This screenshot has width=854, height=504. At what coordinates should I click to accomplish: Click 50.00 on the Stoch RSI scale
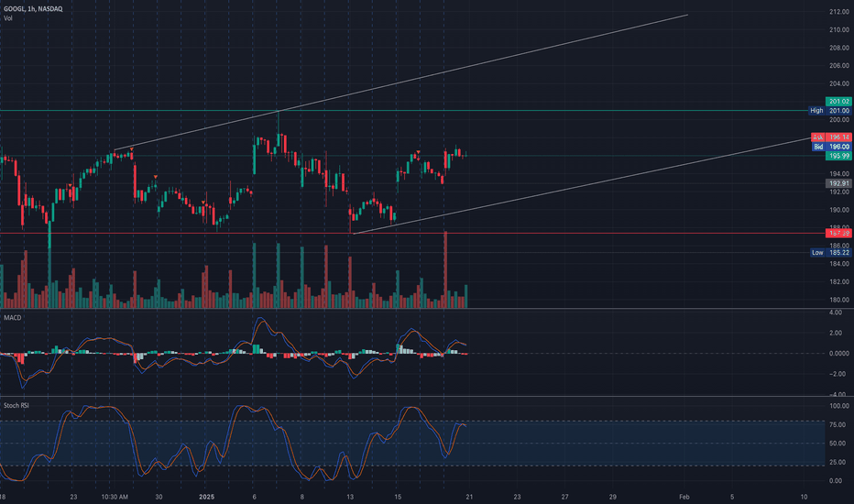pos(838,444)
